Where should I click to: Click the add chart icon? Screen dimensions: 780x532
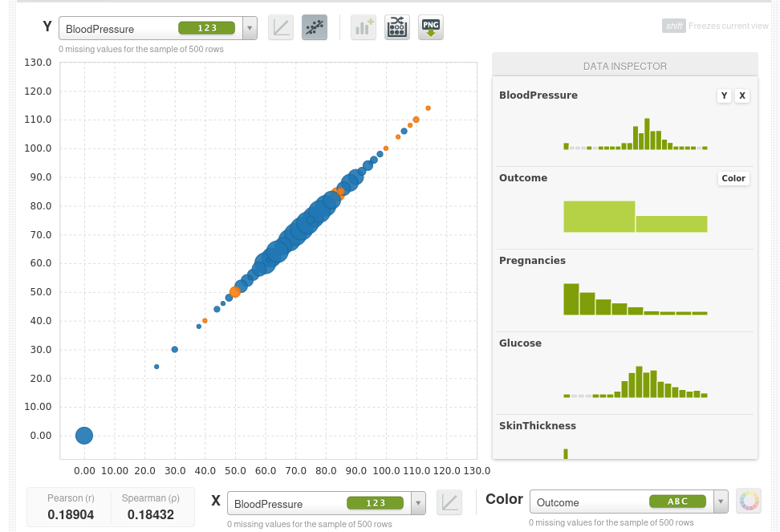(x=363, y=28)
